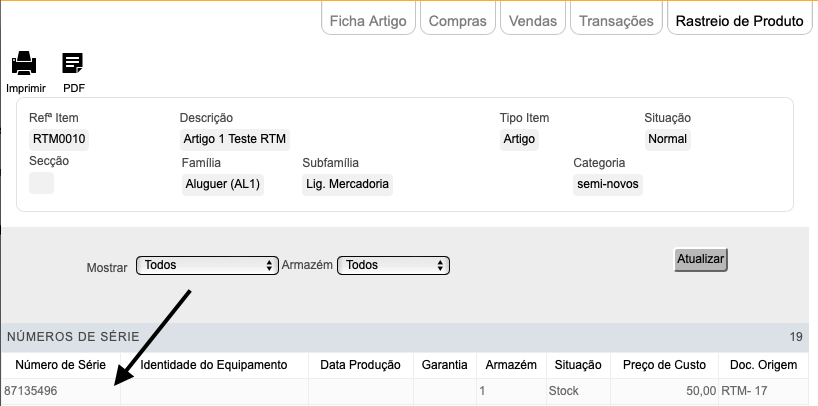818x406 pixels.
Task: Sort by Número de Série column header
Action: coord(61,365)
